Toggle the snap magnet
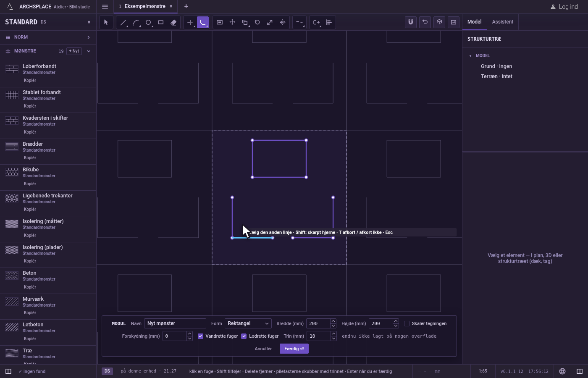 pyautogui.click(x=411, y=22)
